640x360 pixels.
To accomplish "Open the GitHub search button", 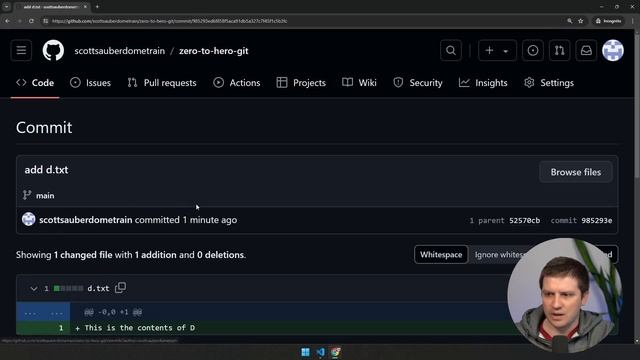I will (451, 51).
